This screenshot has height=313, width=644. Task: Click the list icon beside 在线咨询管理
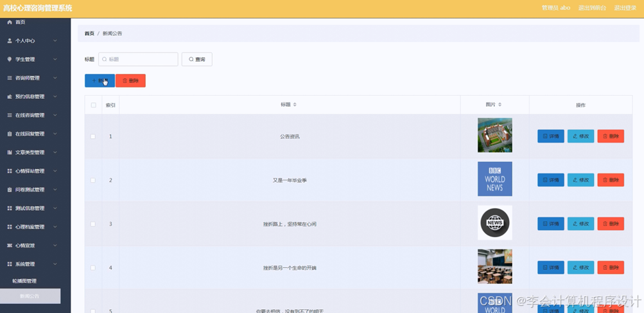click(x=10, y=115)
